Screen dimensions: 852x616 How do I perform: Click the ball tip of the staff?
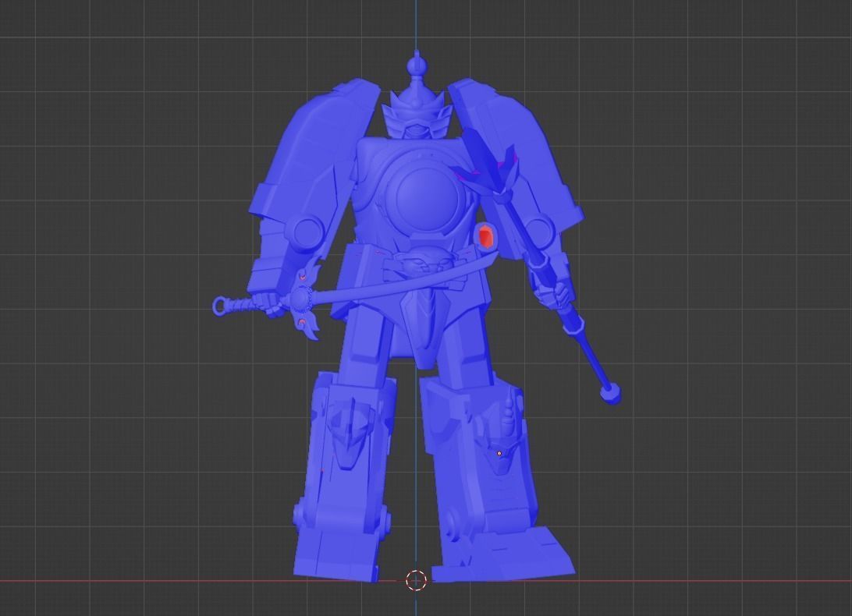(610, 393)
